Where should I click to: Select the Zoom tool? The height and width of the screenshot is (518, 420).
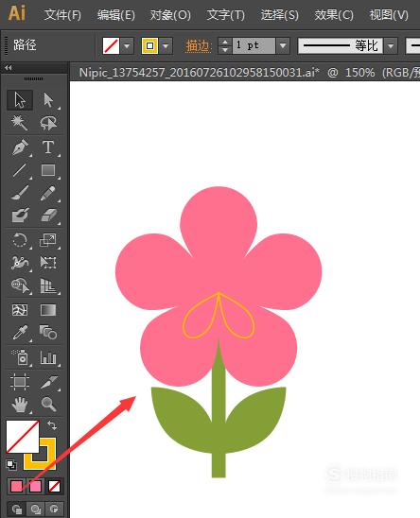[x=48, y=405]
